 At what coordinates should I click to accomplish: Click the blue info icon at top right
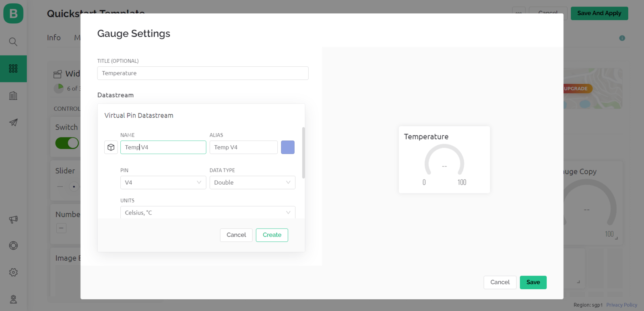click(622, 38)
